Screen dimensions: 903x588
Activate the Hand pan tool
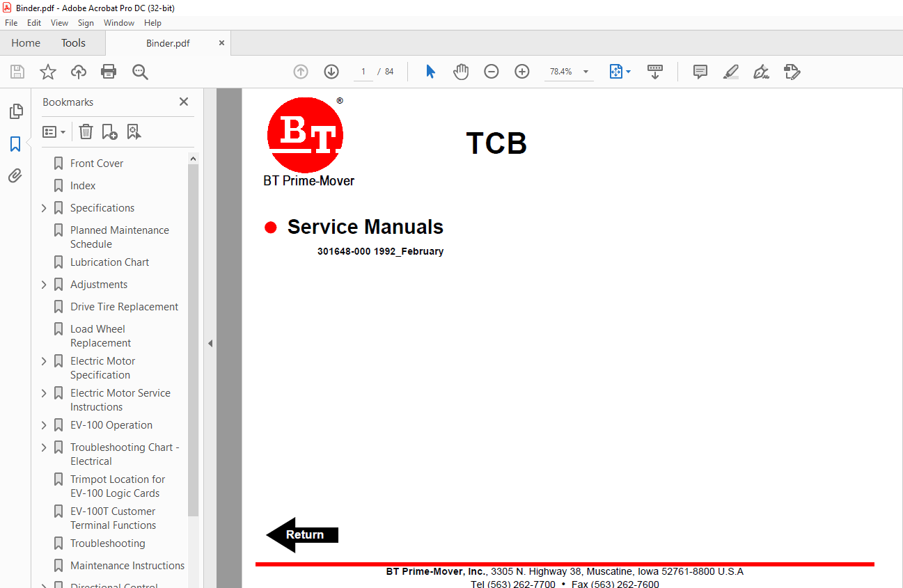[x=461, y=72]
